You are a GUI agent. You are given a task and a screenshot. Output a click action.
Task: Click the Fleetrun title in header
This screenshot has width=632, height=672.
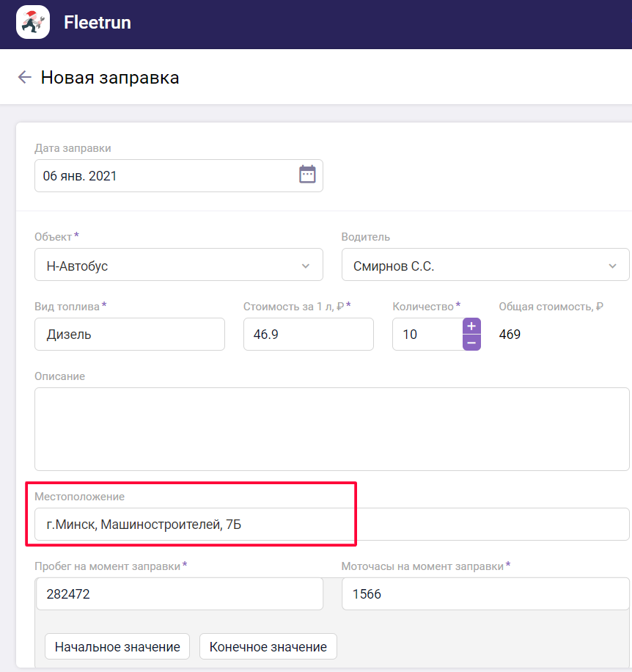coord(98,23)
